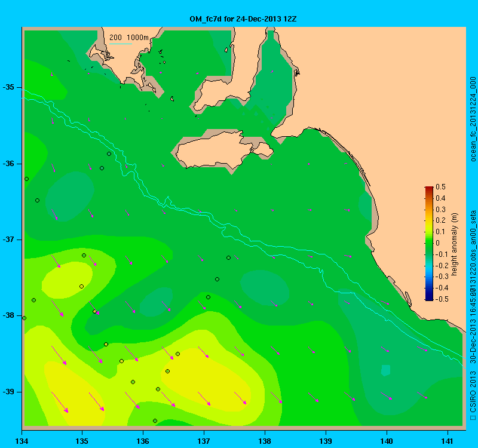
Task: Click the 'ocean_fc_20131224_000' side label
Action: point(473,119)
